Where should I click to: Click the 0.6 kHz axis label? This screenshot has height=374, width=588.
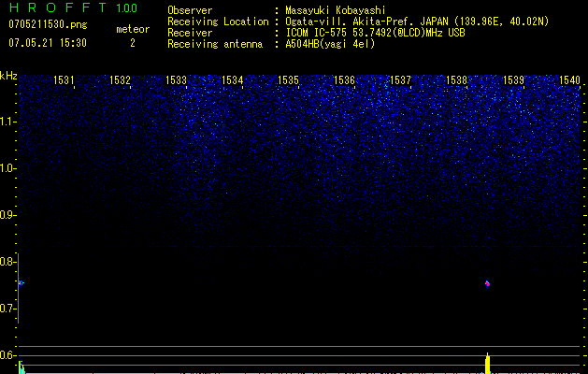point(7,355)
